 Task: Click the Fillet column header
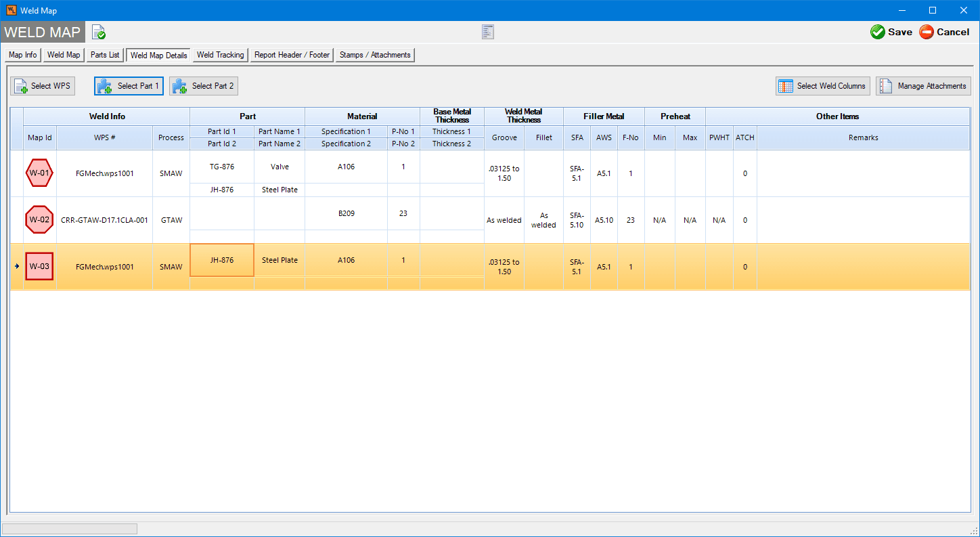coord(543,137)
